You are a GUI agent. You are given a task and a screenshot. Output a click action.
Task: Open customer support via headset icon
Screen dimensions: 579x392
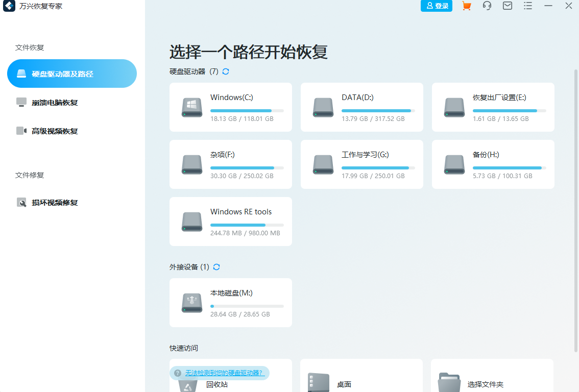click(487, 6)
